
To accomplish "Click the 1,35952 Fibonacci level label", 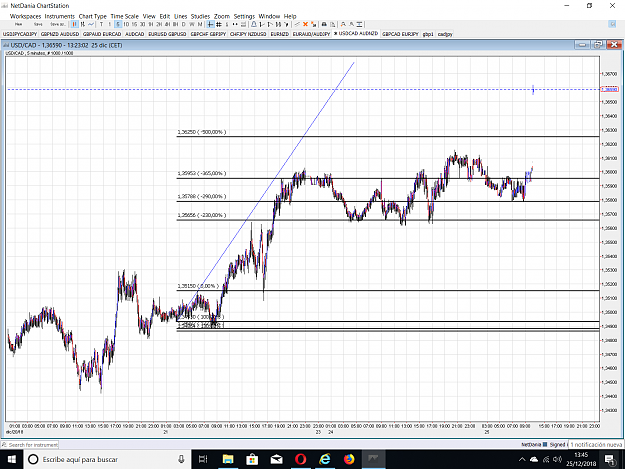I will [x=202, y=173].
